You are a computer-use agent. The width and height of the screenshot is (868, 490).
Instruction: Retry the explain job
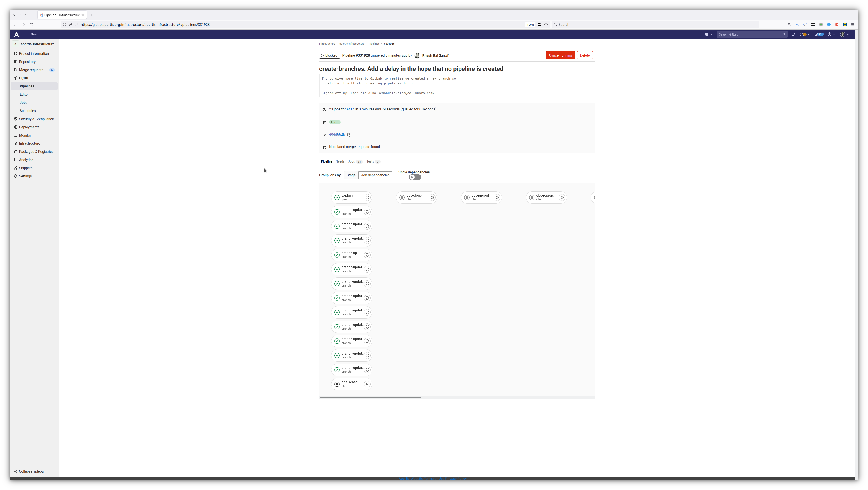(x=367, y=198)
